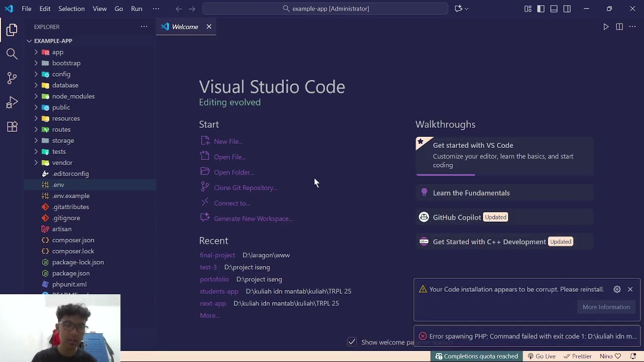Click the example-app command center search box
Image resolution: width=644 pixels, height=362 pixels.
326,9
